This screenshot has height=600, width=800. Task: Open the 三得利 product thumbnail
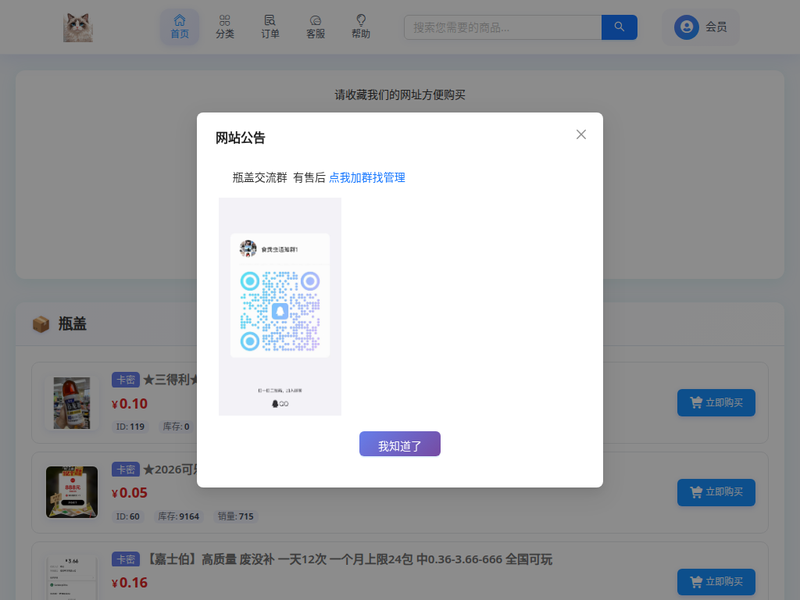click(x=72, y=403)
